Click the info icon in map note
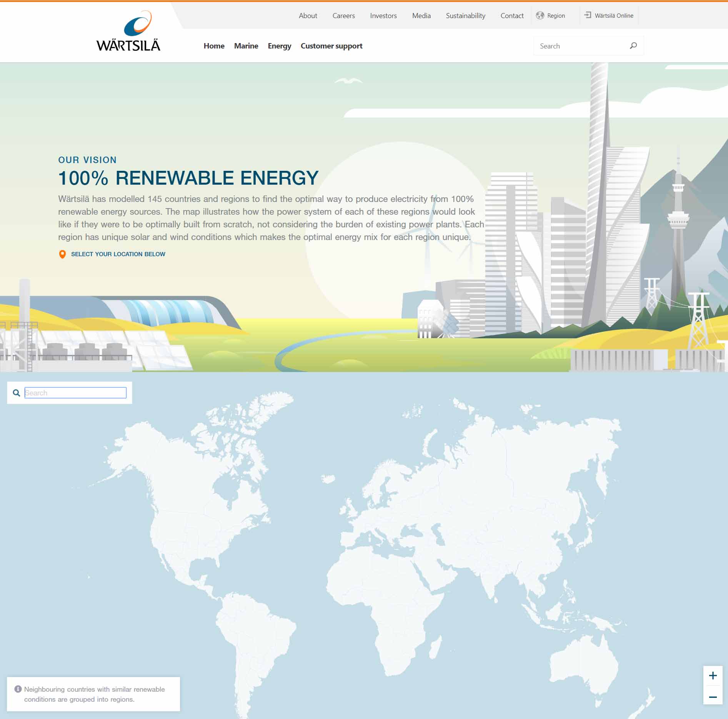The image size is (728, 719). [18, 689]
